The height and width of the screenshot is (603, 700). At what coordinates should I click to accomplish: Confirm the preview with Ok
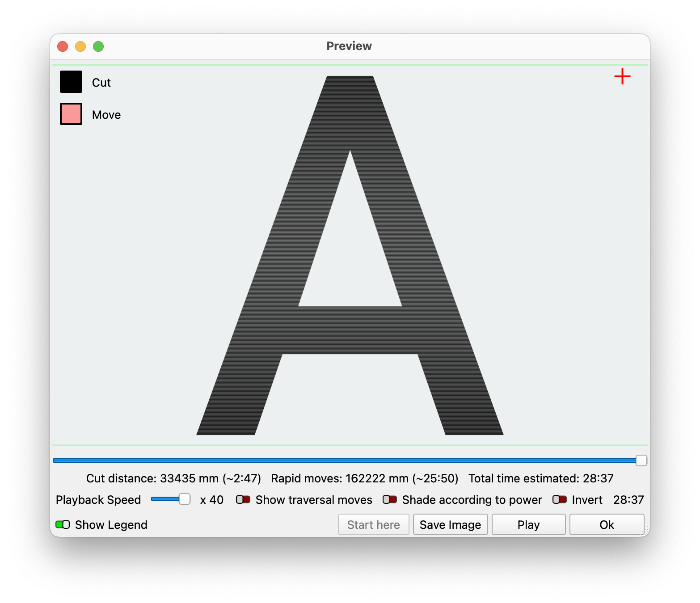tap(607, 524)
